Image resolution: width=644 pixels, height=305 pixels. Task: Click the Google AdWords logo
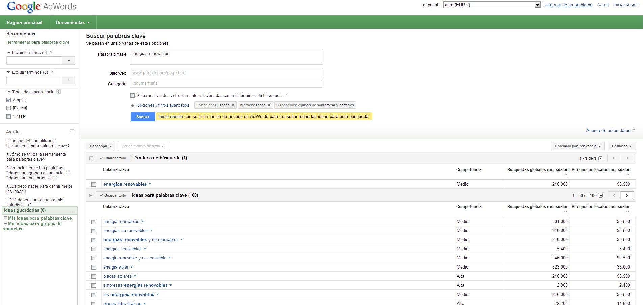42,7
